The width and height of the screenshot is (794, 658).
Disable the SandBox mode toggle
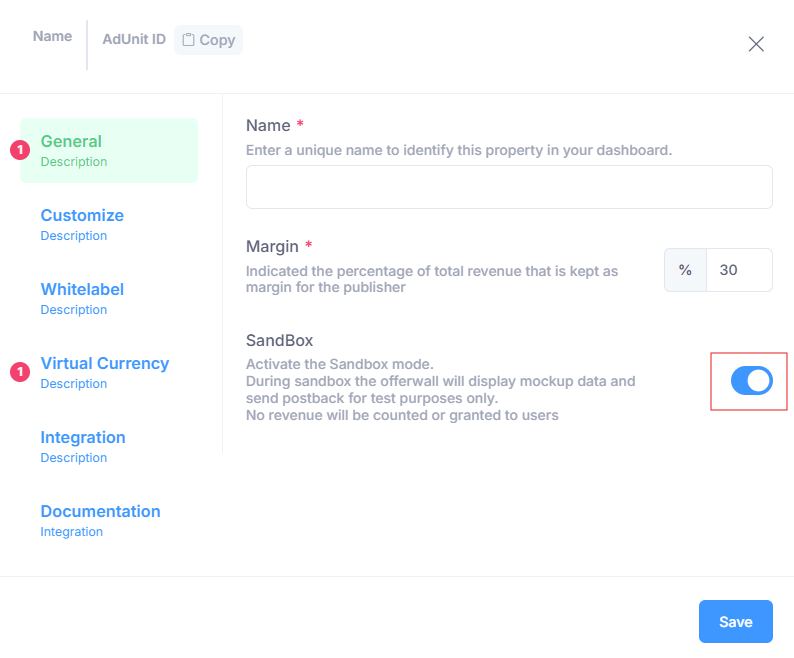click(x=751, y=380)
